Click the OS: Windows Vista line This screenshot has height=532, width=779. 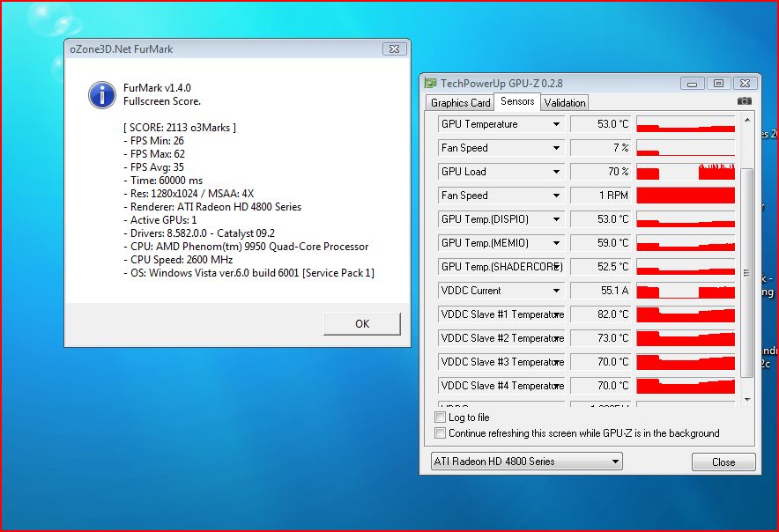249,273
